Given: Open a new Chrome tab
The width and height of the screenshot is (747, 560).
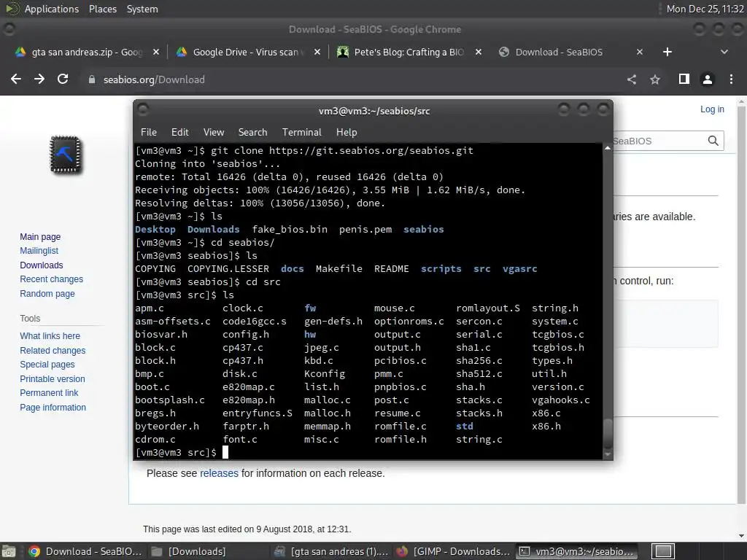Looking at the screenshot, I should pos(667,52).
